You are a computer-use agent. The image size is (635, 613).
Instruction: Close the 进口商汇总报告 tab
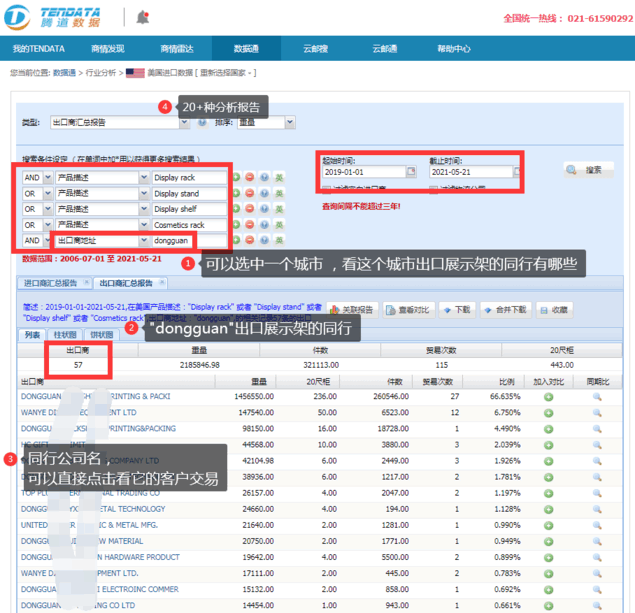coord(86,282)
